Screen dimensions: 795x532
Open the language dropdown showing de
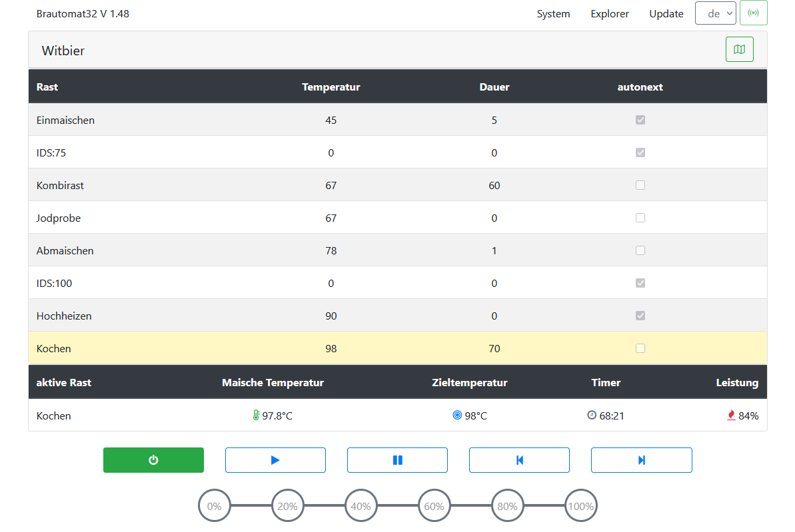point(715,13)
